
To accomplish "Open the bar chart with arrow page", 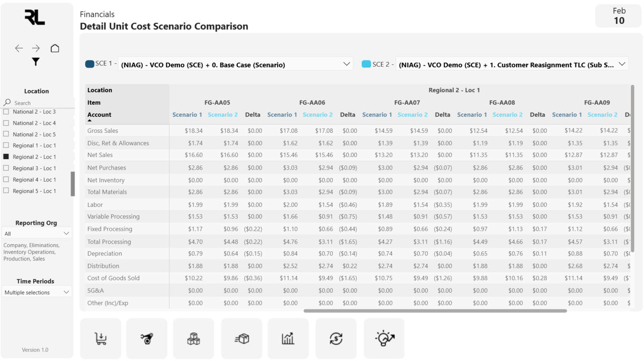I will [288, 338].
